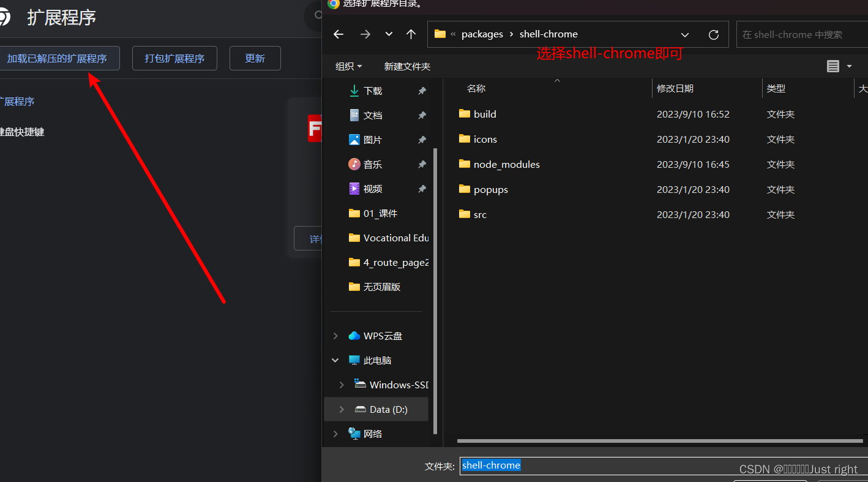Viewport: 868px width, 482px height.
Task: Select WPS云盘 in navigation pane
Action: (x=375, y=336)
